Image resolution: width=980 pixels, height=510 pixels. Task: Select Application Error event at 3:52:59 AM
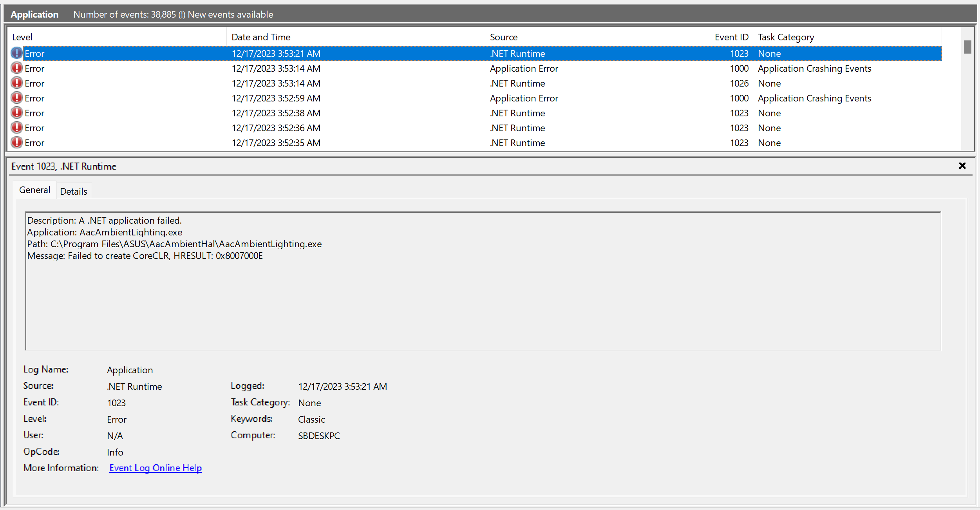point(524,98)
